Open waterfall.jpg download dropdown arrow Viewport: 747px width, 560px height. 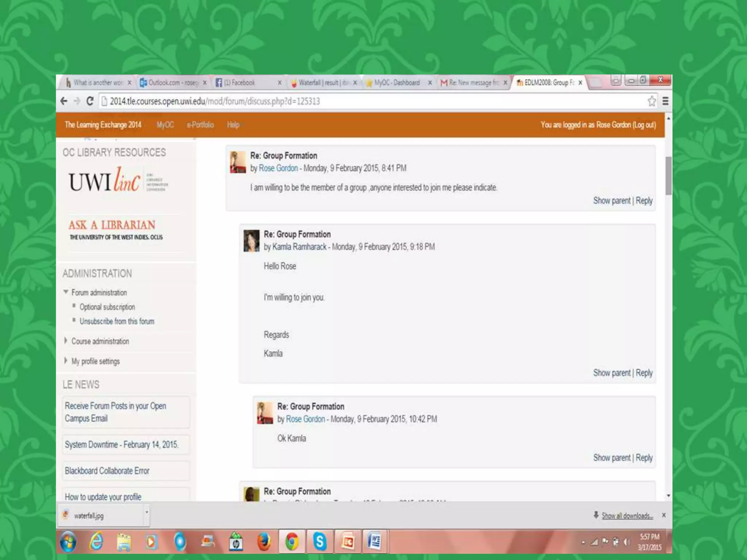click(147, 512)
